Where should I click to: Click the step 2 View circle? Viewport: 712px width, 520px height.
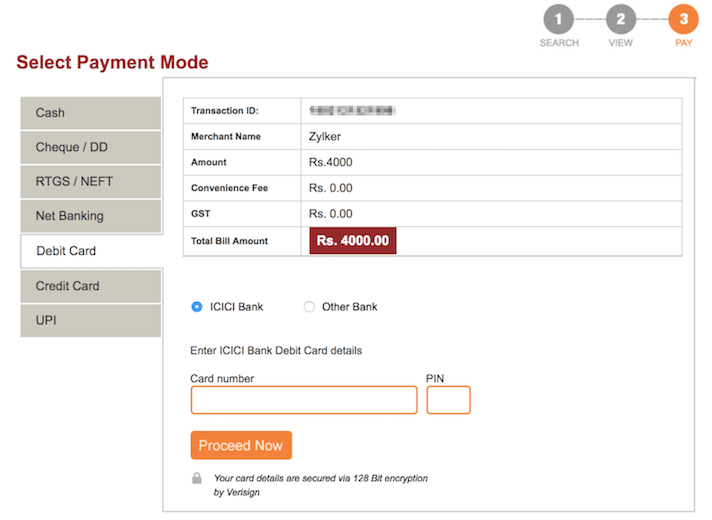pyautogui.click(x=621, y=19)
